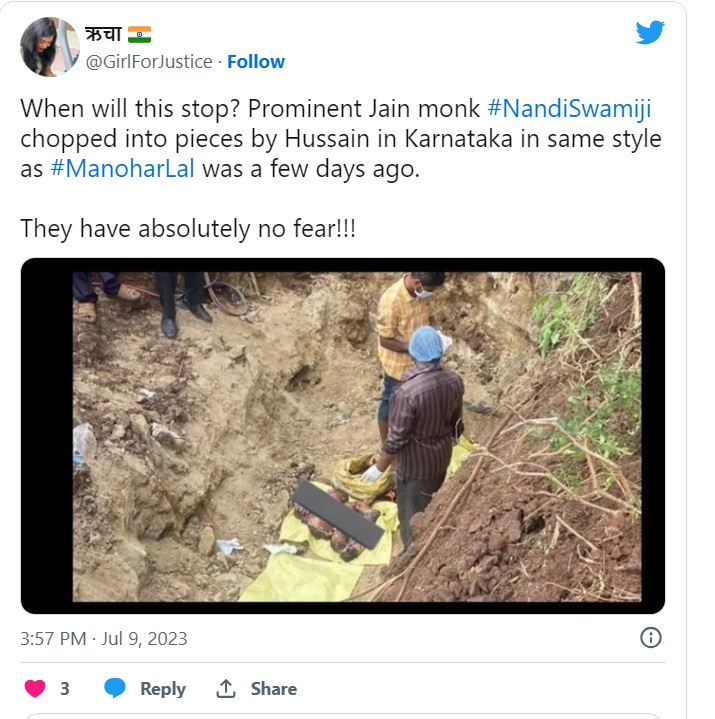This screenshot has width=715, height=719.
Task: Click the Share upload arrow icon
Action: click(226, 689)
